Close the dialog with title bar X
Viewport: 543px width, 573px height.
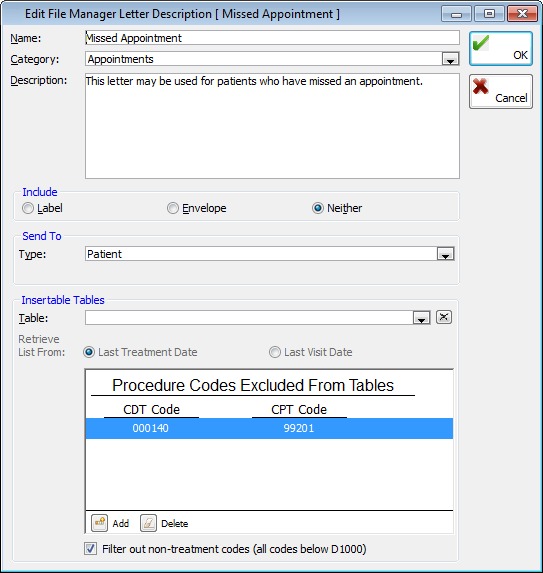[522, 14]
